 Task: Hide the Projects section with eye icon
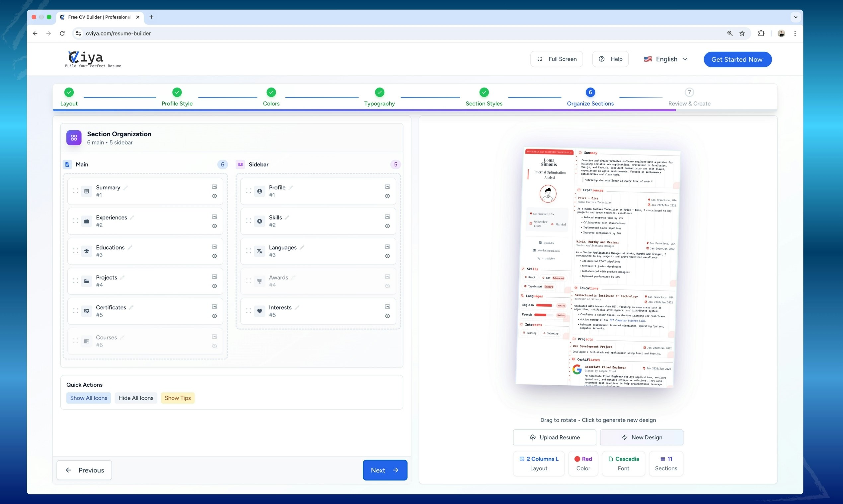click(214, 286)
